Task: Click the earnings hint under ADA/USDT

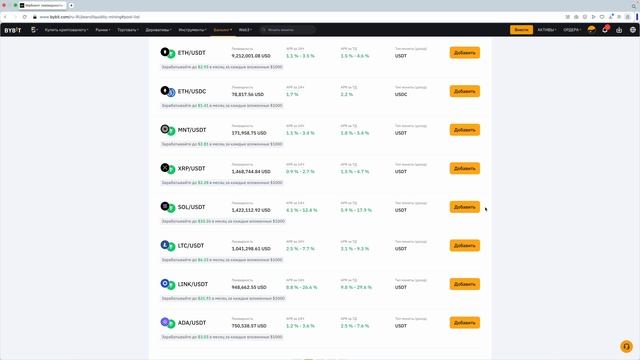Action: (x=222, y=337)
